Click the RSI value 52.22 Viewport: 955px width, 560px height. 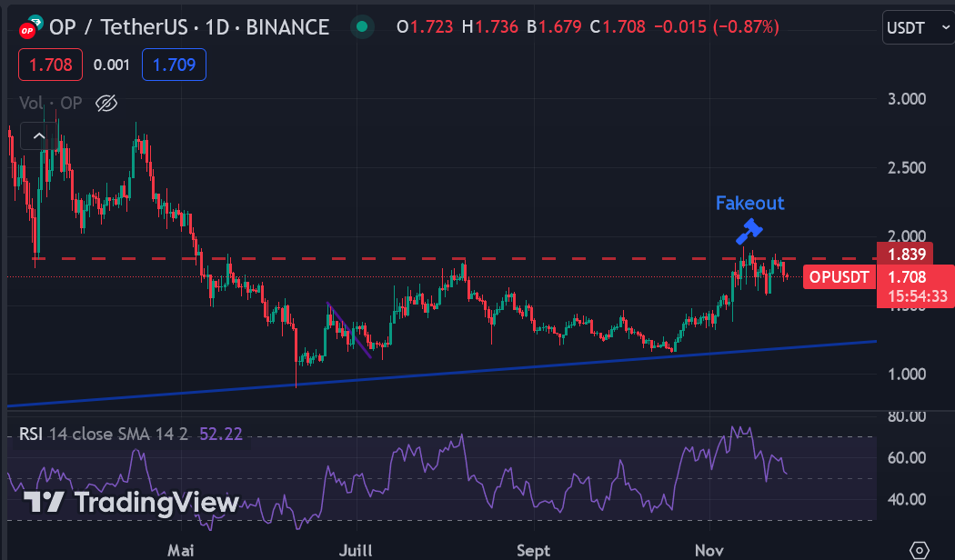point(220,434)
